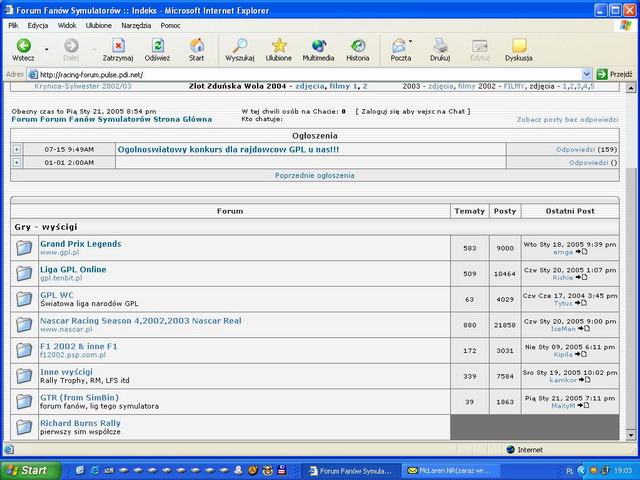
Task: Open the Poczta dropdown arrow
Action: click(x=410, y=41)
